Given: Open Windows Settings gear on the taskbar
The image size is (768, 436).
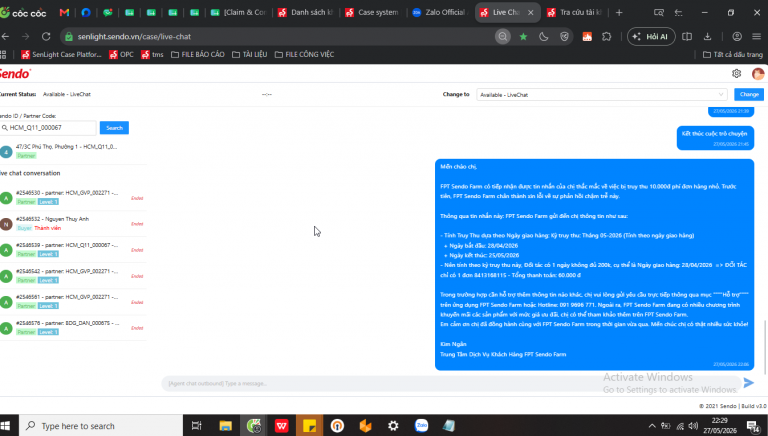Looking at the screenshot, I should click(x=393, y=426).
